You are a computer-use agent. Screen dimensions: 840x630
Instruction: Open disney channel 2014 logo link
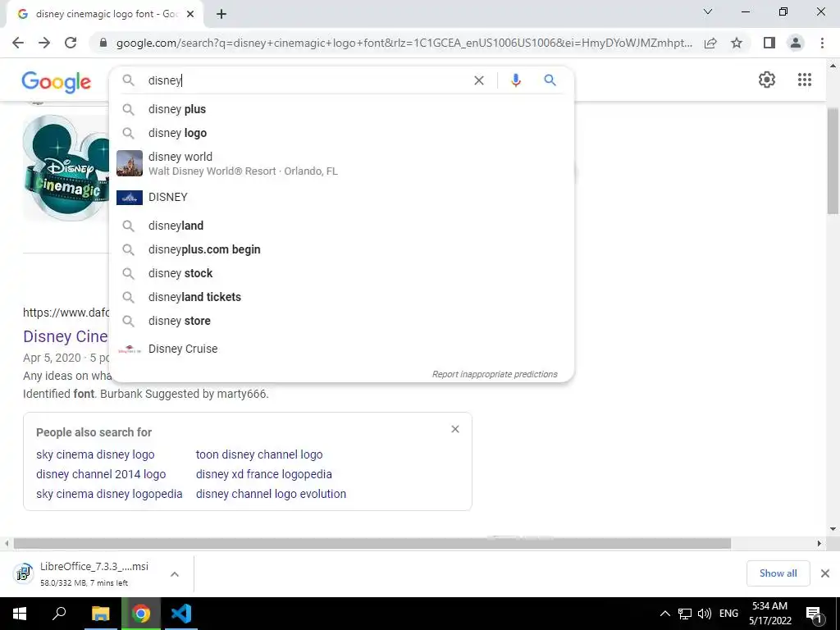(101, 474)
